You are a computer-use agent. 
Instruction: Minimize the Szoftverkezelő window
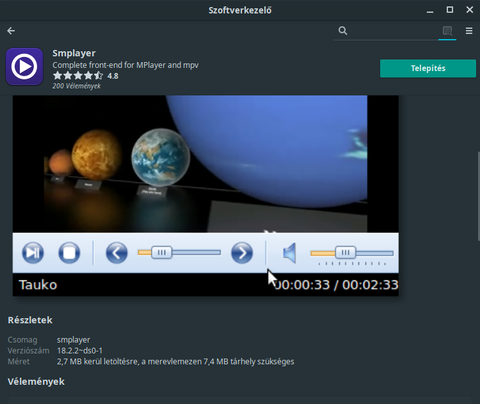click(430, 11)
